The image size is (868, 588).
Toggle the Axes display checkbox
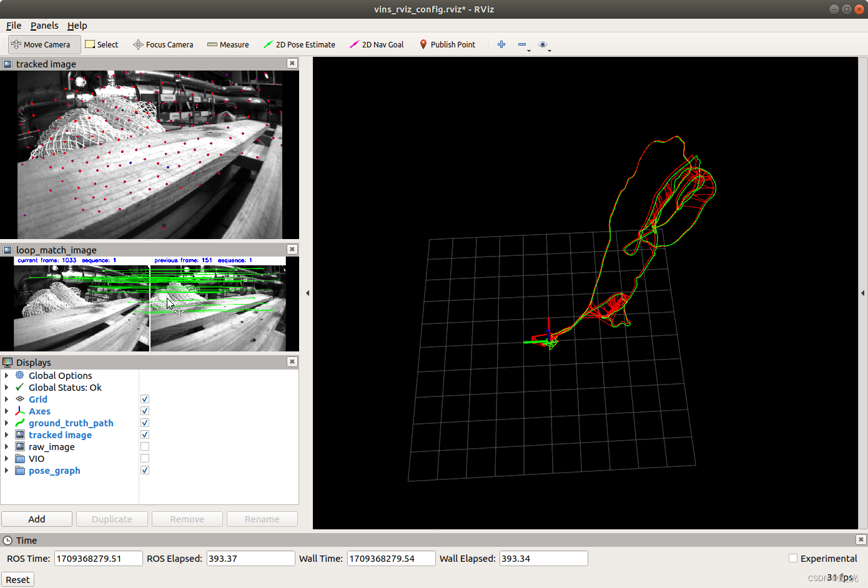coord(145,411)
